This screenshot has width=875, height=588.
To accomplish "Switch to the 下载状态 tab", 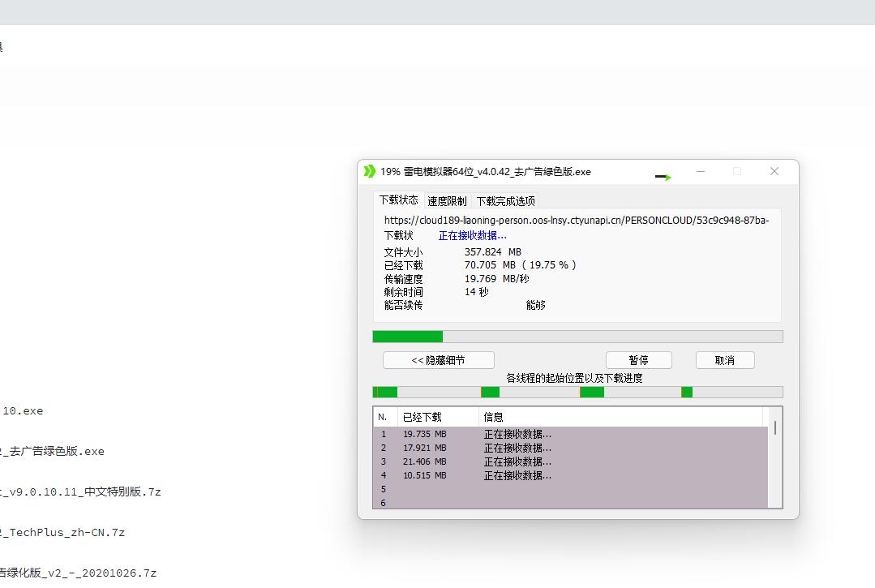I will (398, 200).
